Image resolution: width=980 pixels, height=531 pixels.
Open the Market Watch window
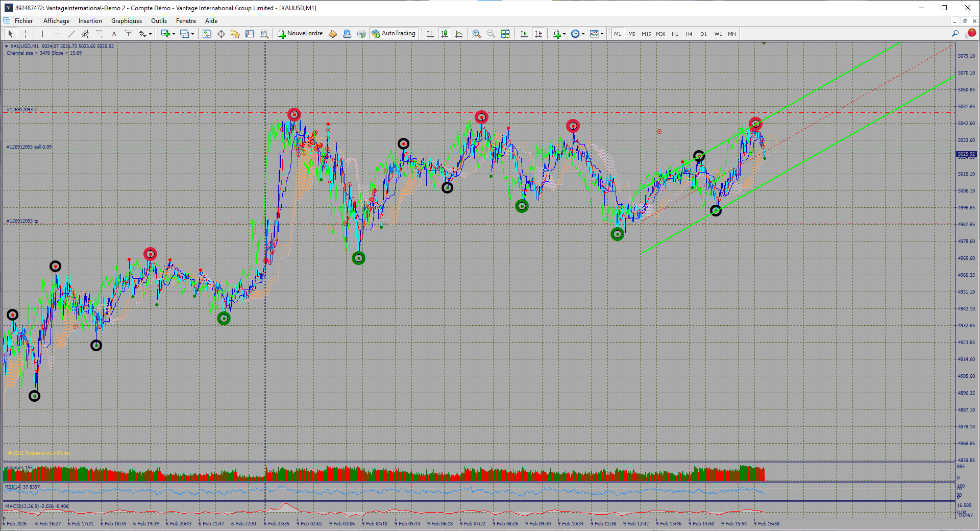pos(207,34)
